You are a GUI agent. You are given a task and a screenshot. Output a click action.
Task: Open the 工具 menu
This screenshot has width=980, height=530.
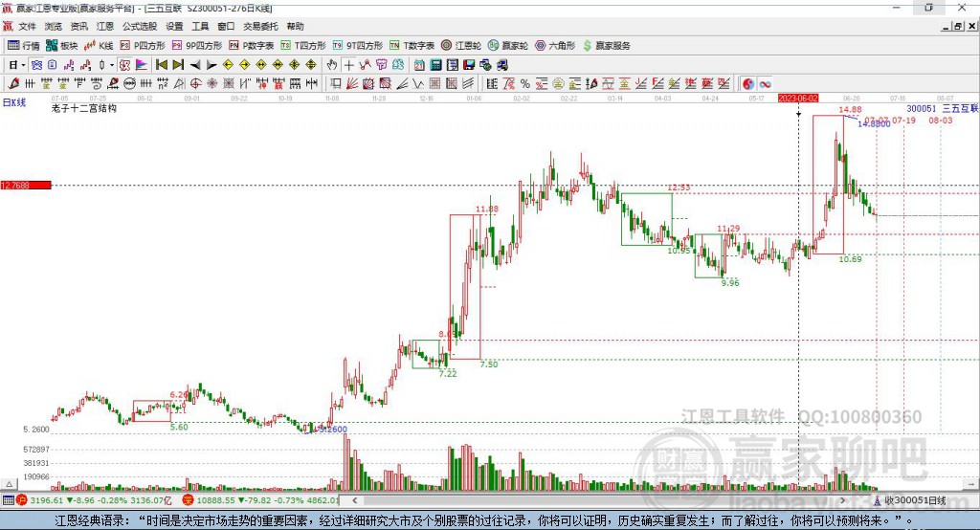200,26
